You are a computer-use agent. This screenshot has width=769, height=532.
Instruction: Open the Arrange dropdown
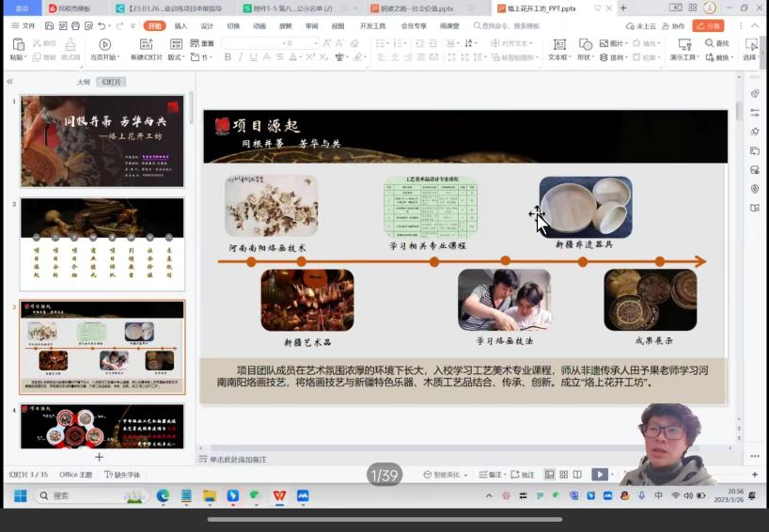(614, 57)
